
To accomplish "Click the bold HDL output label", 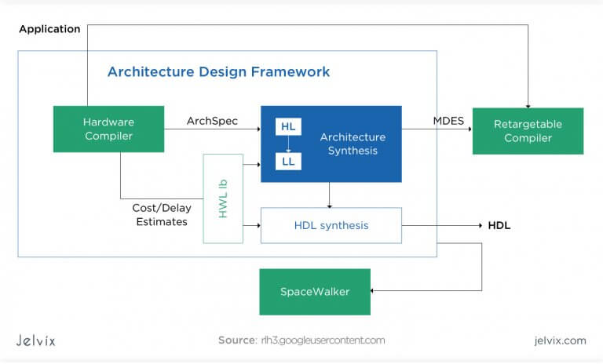I will (499, 225).
